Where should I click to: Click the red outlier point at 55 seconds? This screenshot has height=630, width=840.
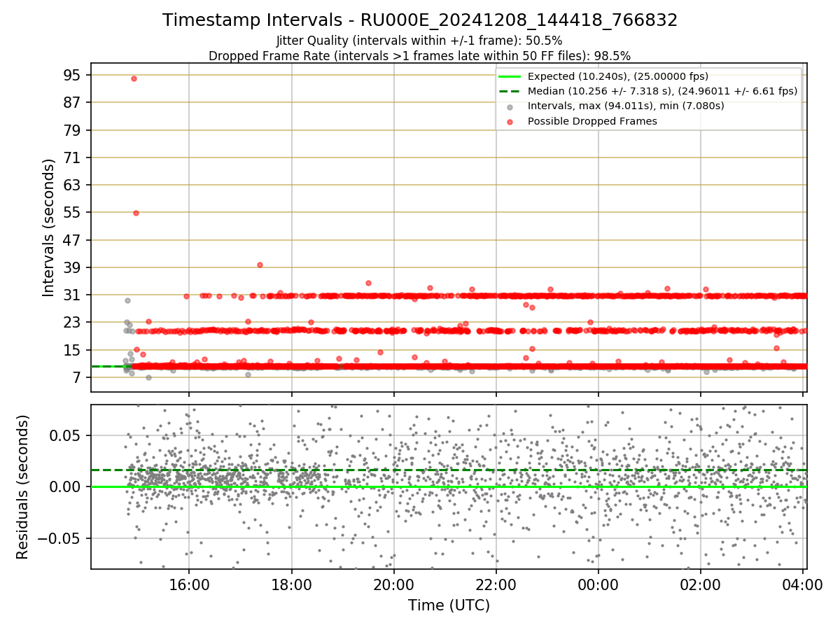(x=136, y=213)
